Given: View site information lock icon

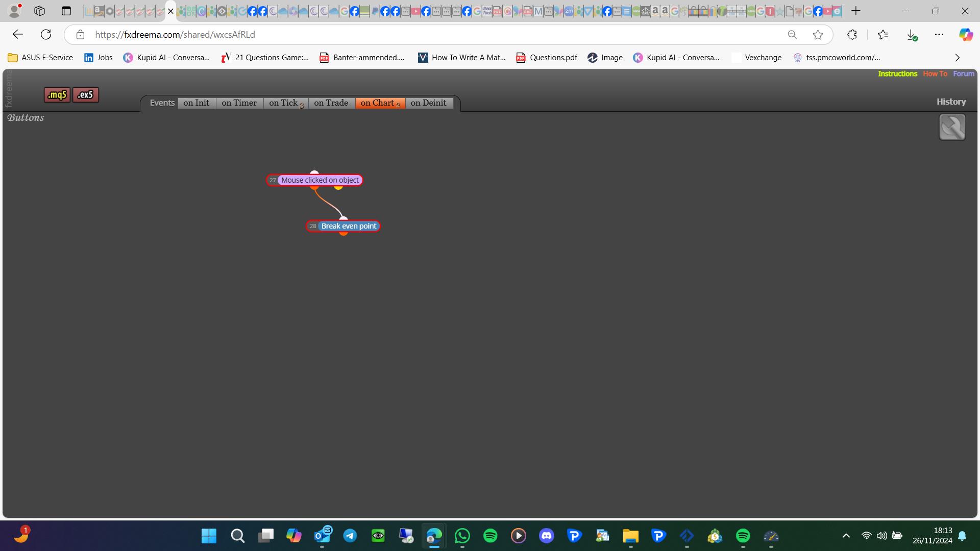Looking at the screenshot, I should (x=80, y=35).
